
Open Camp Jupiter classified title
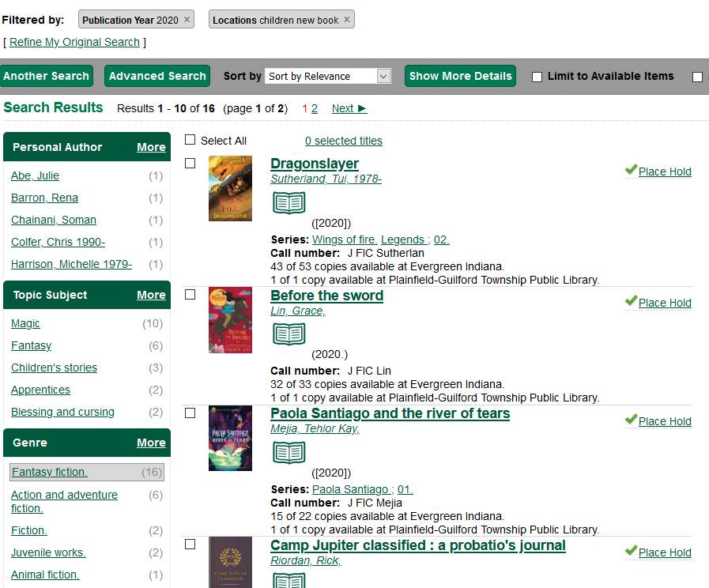pyautogui.click(x=418, y=545)
